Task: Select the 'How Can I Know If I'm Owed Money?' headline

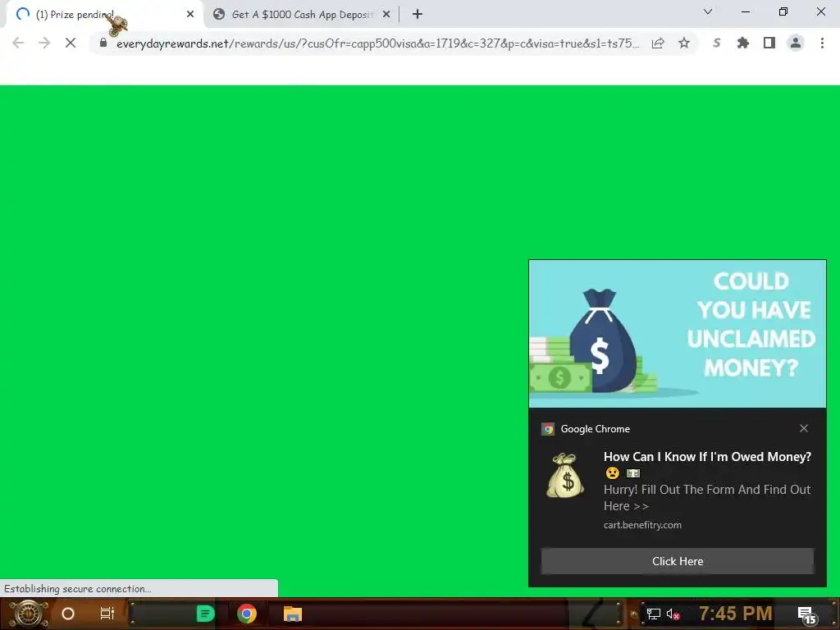Action: coord(707,456)
